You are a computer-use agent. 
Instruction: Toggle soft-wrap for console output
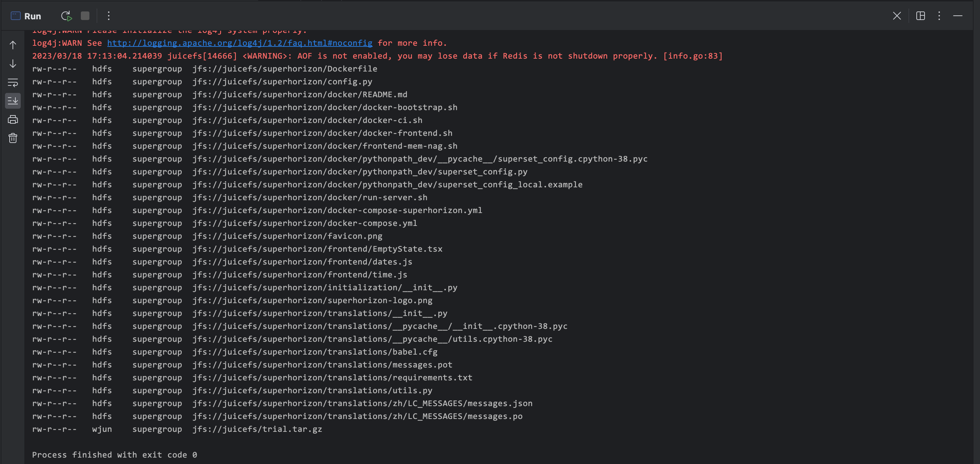13,82
